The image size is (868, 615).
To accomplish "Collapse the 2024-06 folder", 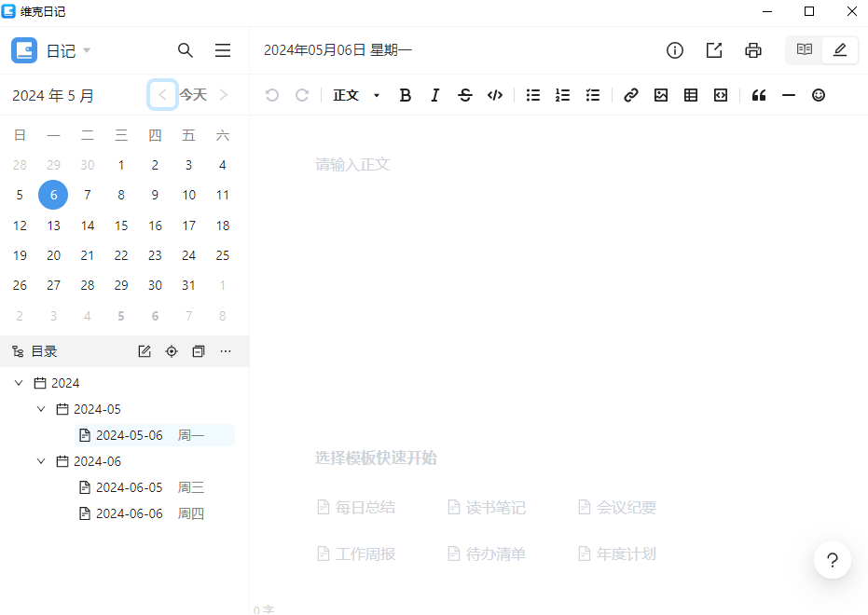I will 41,460.
